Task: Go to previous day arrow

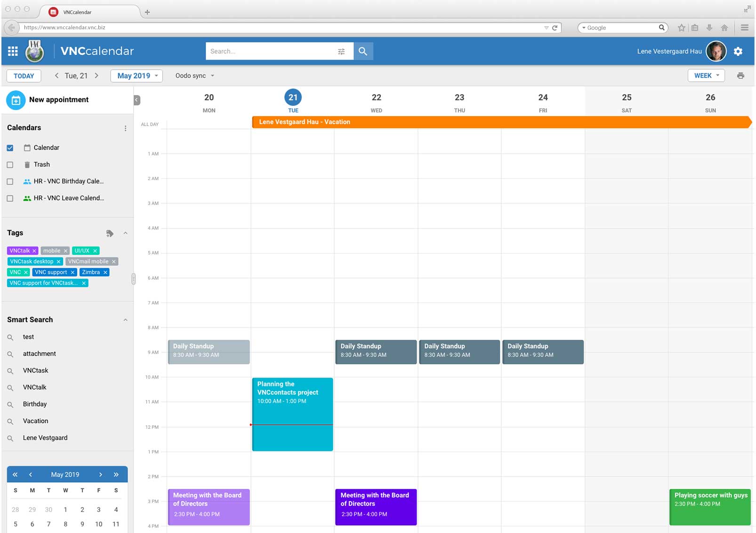Action: click(x=56, y=76)
